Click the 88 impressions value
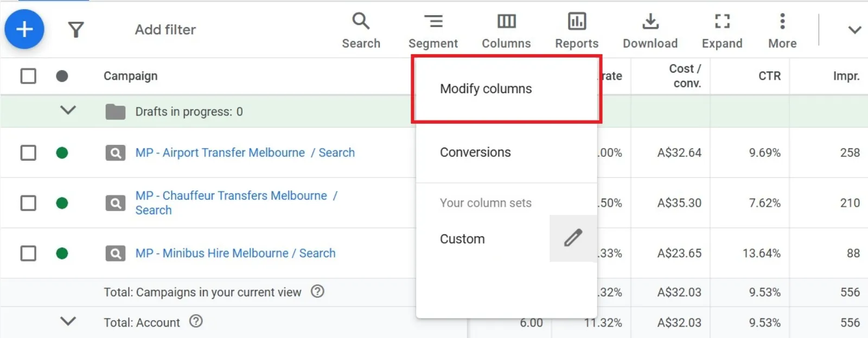This screenshot has width=868, height=338. point(853,253)
